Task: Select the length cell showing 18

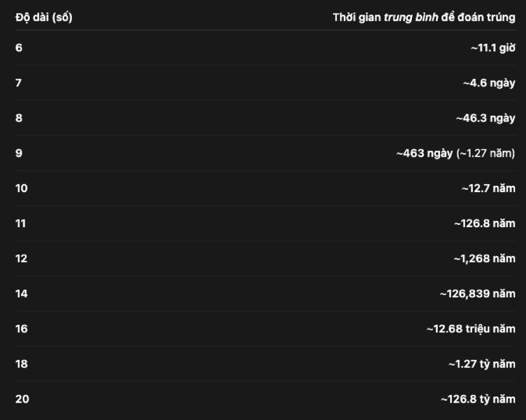Action: 22,364
